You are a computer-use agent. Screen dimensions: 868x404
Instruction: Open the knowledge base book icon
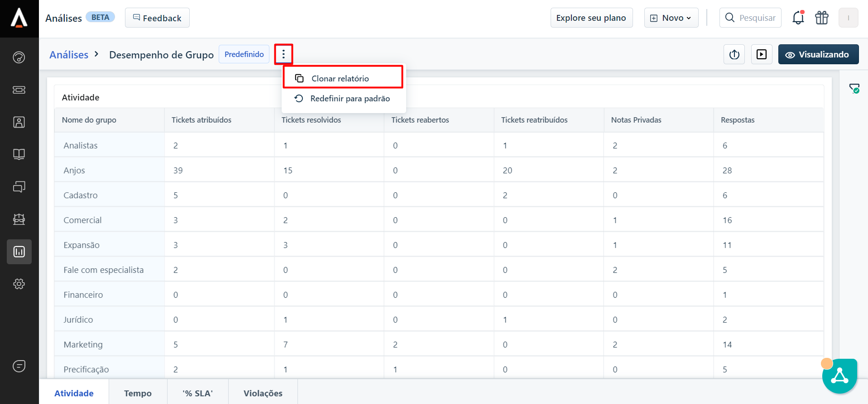(x=19, y=154)
